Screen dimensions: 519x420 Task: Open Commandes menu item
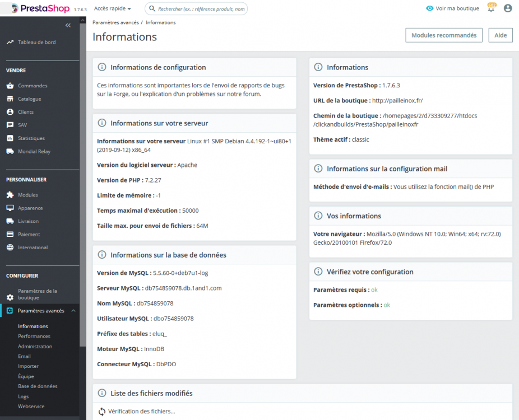[33, 86]
